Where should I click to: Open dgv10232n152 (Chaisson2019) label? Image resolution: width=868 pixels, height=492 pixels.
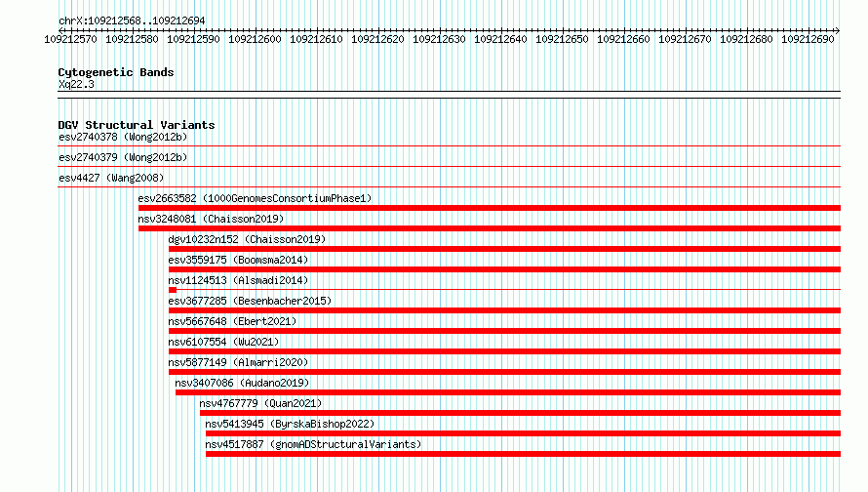pyautogui.click(x=247, y=239)
